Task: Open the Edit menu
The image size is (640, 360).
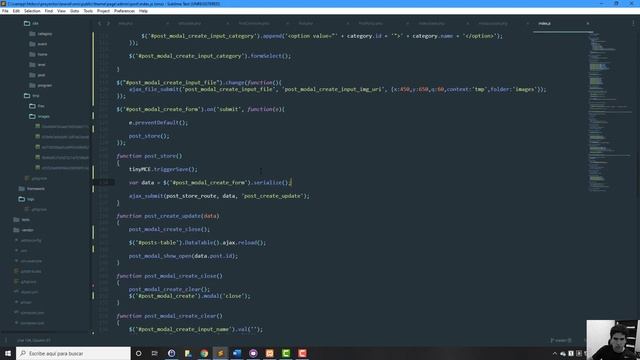Action: tap(16, 11)
